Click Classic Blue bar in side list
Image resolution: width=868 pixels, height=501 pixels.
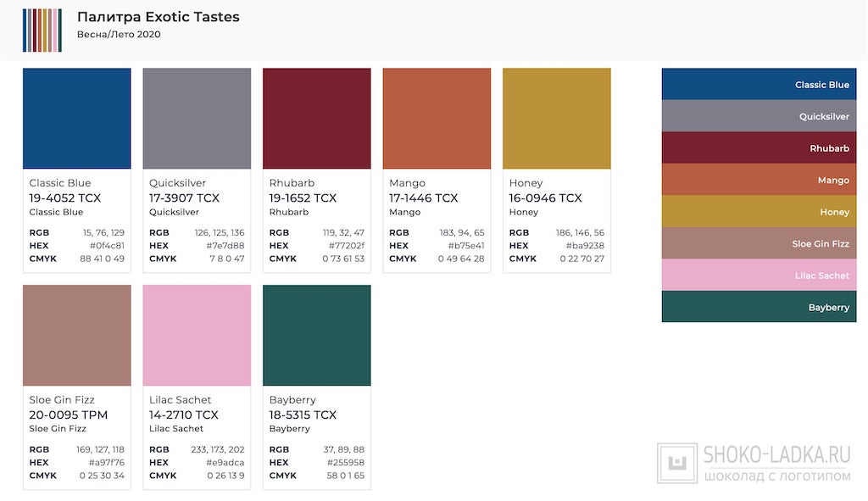[x=759, y=85]
